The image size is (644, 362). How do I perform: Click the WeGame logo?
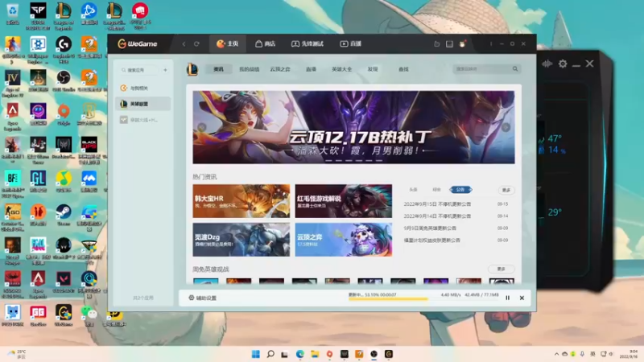tap(138, 43)
